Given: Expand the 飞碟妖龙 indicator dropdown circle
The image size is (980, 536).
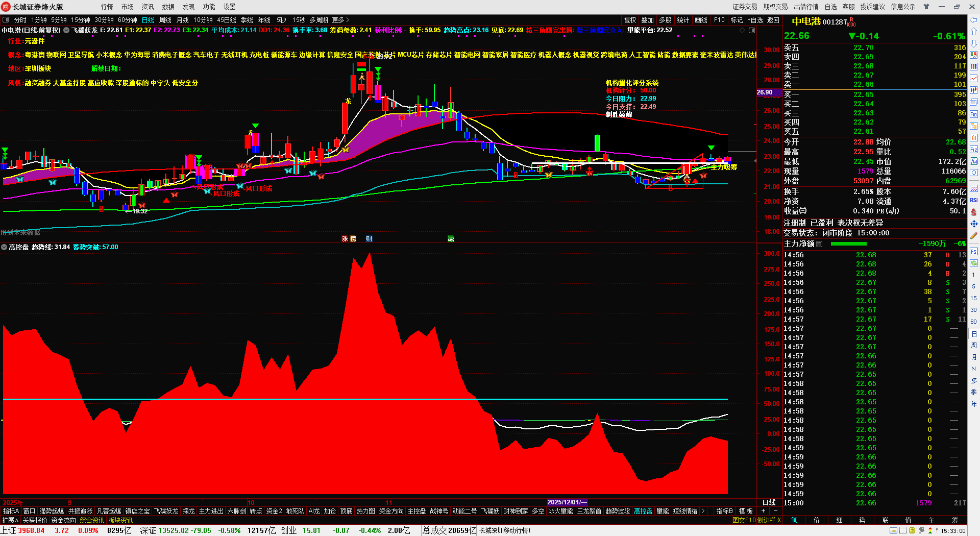Looking at the screenshot, I should coord(66,30).
